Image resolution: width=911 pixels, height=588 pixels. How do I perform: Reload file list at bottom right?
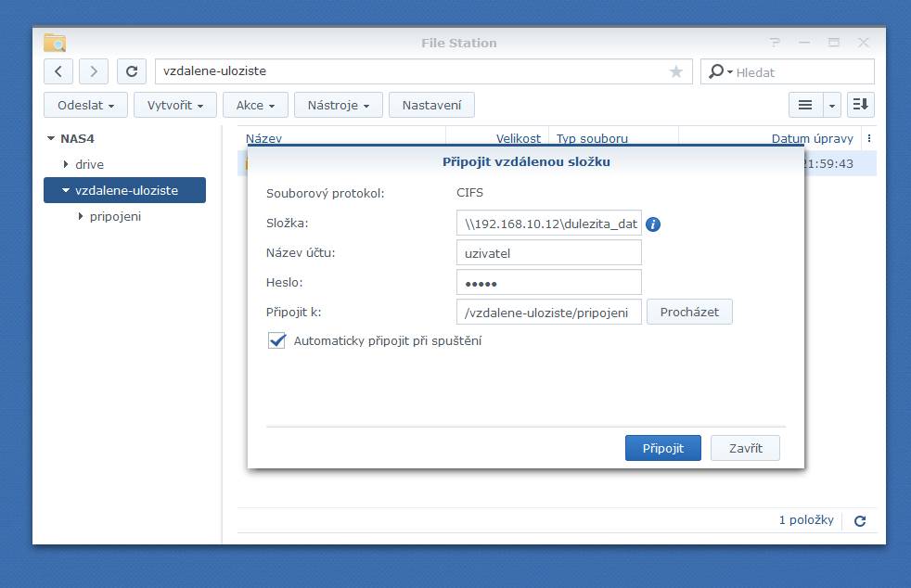(860, 521)
